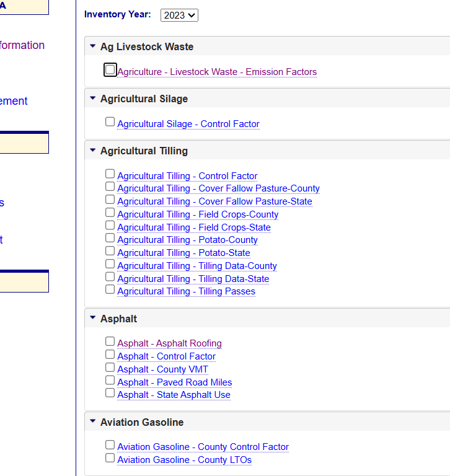Screen dimensions: 450x476
Task: Open Agricultural Tilling Field Crops-State link
Action: (x=193, y=227)
